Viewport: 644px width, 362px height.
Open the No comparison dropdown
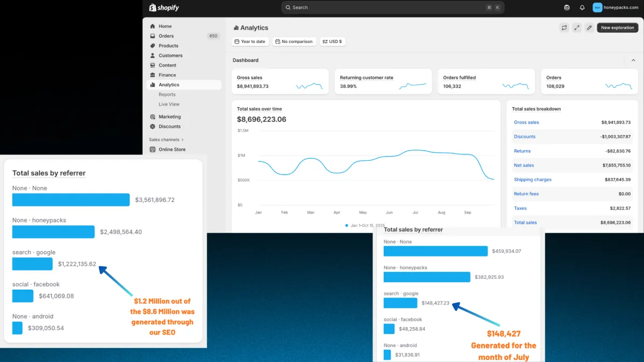pyautogui.click(x=294, y=41)
